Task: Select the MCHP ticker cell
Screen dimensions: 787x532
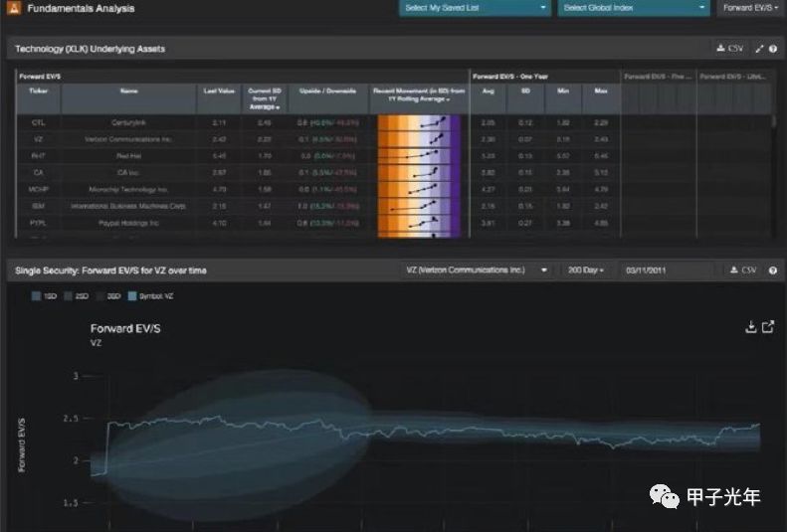Action: pyautogui.click(x=39, y=190)
